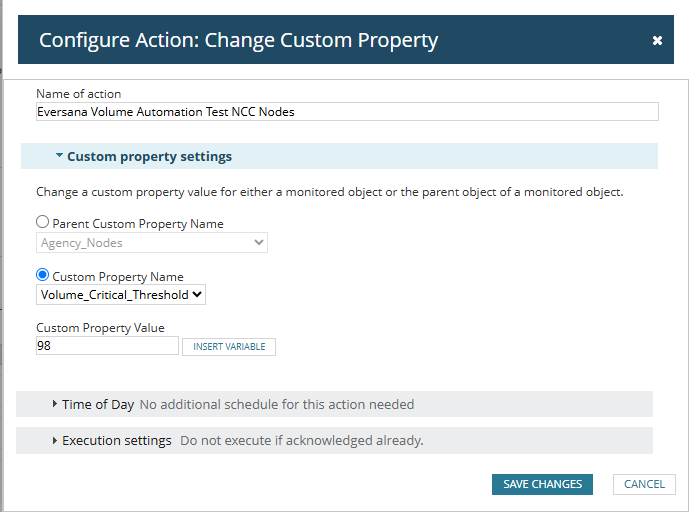689x512 pixels.
Task: Open the Volume_Critical_Threshold dropdown
Action: tap(121, 294)
